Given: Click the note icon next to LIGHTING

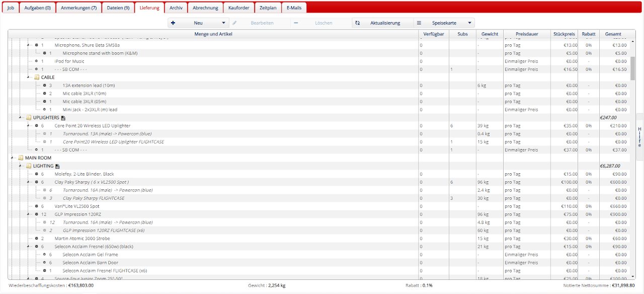Looking at the screenshot, I should tap(57, 166).
